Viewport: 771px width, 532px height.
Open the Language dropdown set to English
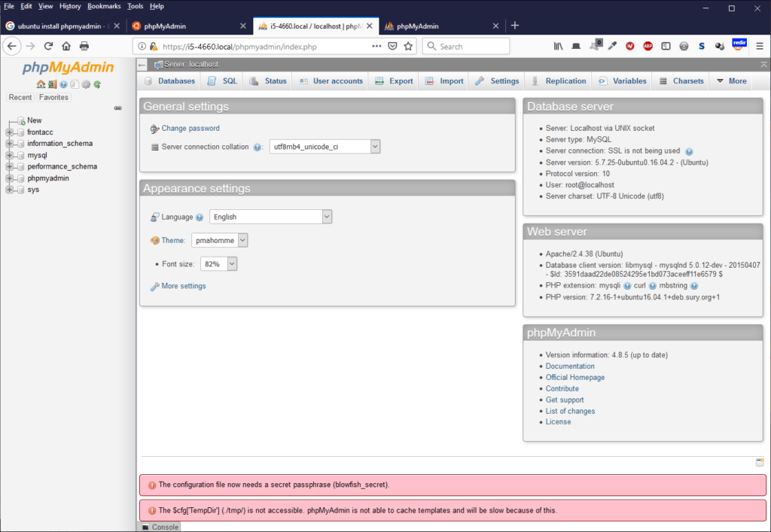[270, 217]
